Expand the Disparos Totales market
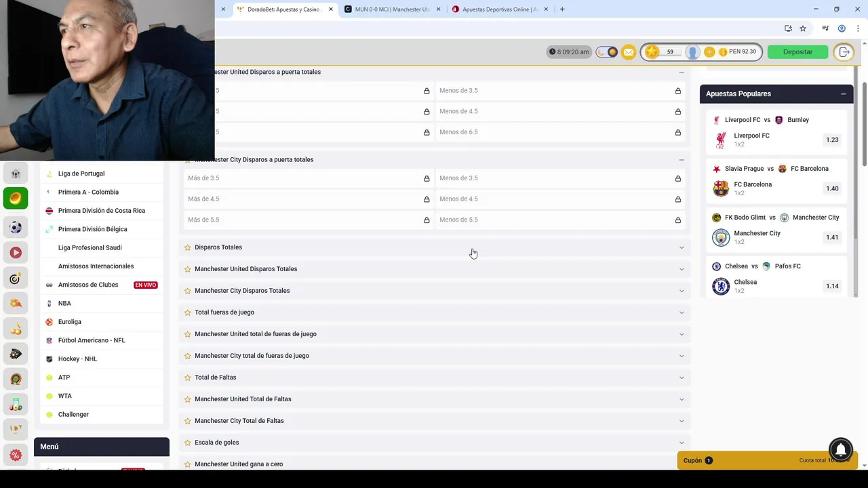Viewport: 868px width, 488px height. 682,247
